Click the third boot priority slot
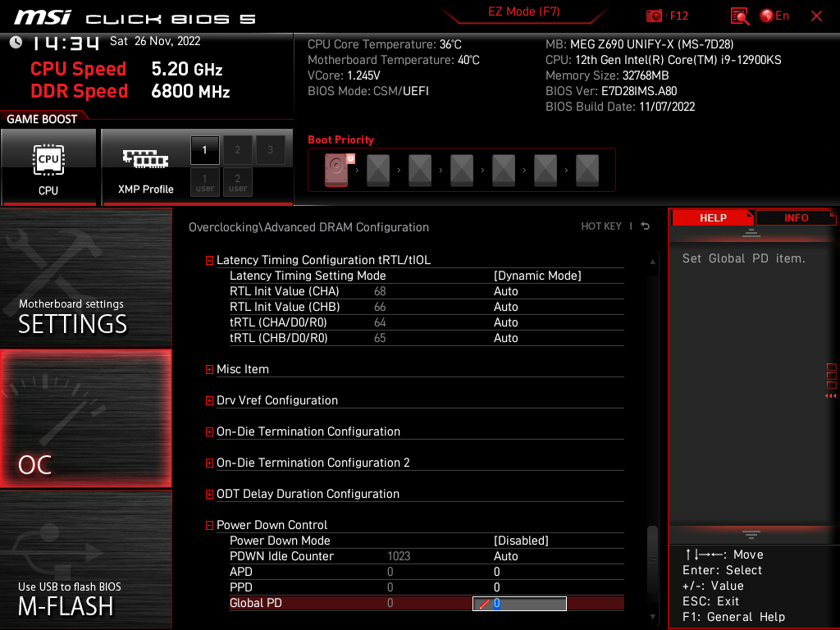 [420, 170]
